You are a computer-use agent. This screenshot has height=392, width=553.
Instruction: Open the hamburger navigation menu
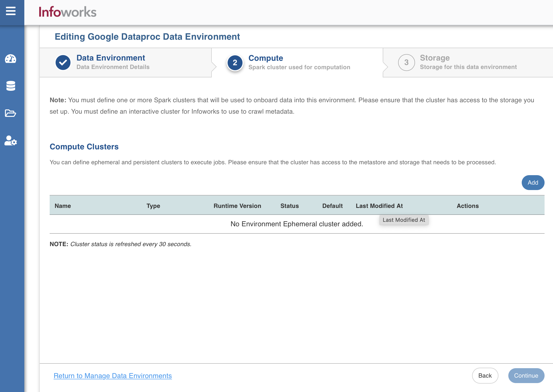coord(11,11)
